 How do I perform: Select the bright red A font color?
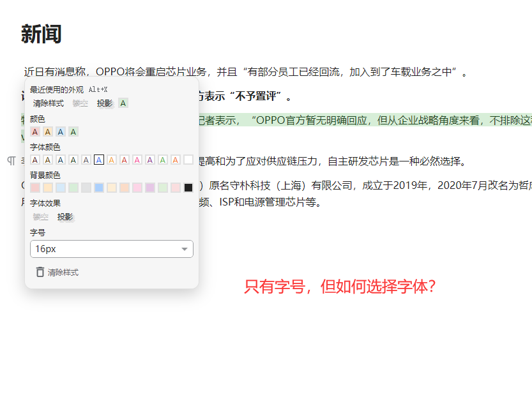tap(125, 160)
